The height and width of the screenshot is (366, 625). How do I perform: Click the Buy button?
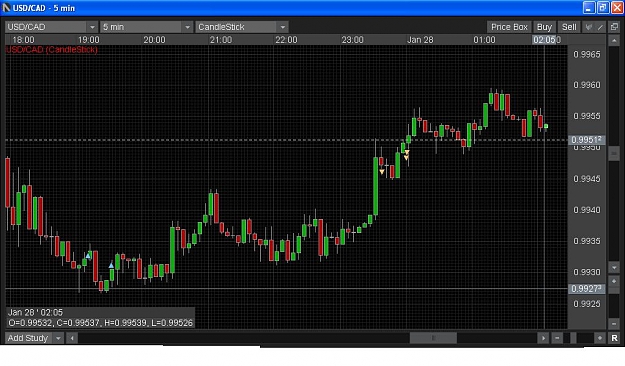(544, 27)
